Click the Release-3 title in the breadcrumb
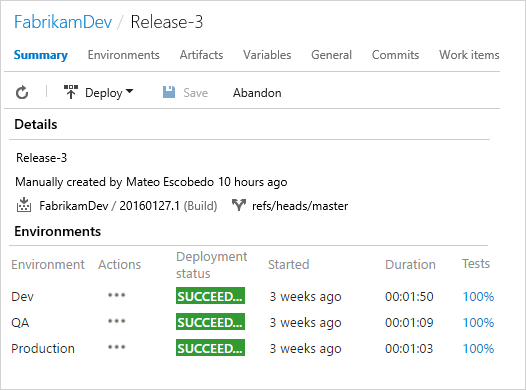This screenshot has width=526, height=390. coord(167,22)
